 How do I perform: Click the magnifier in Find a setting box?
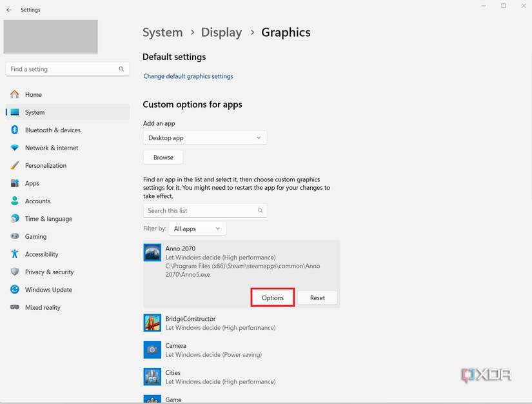point(121,69)
